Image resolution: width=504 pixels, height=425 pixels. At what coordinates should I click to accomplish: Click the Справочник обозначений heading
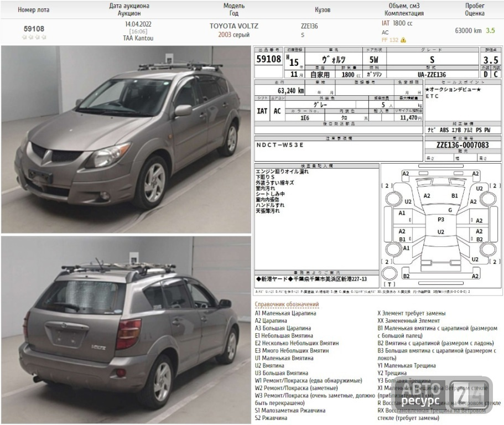[287, 304]
